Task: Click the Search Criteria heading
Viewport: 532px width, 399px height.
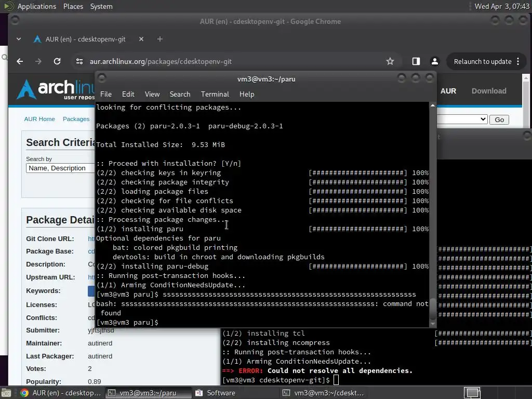Action: coord(60,142)
